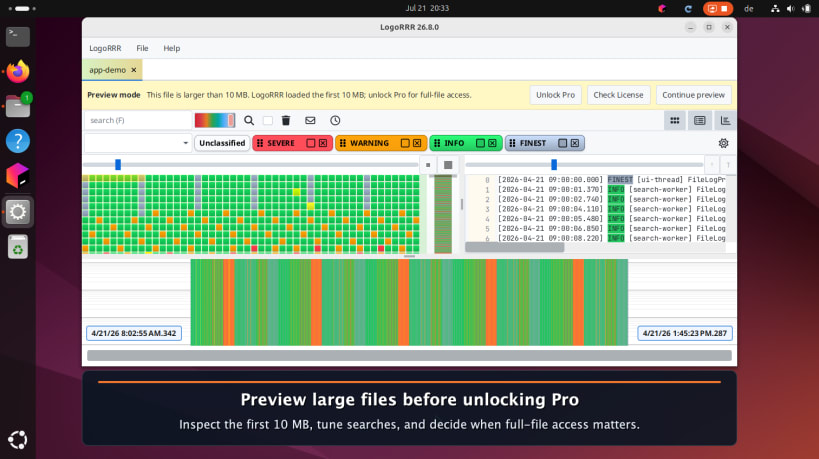Viewport: 819px width, 459px height.
Task: Remove the INFO filter with its X
Action: click(492, 143)
